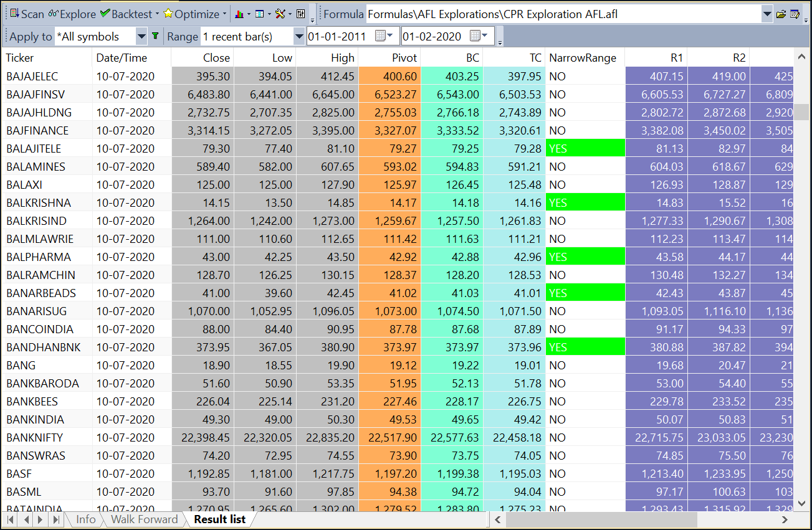The height and width of the screenshot is (530, 812).
Task: Switch to the Walk Forward tab
Action: point(144,519)
